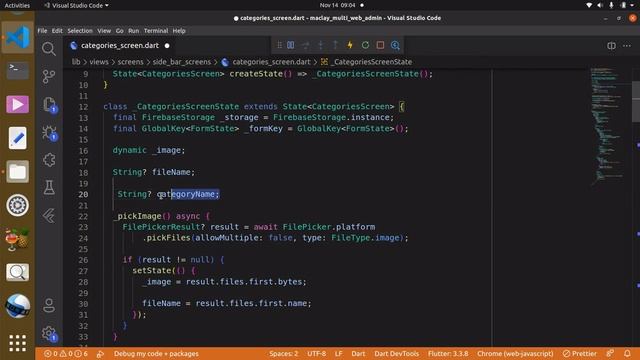Click the debug Step Out button
The width and height of the screenshot is (640, 360).
pyautogui.click(x=335, y=45)
